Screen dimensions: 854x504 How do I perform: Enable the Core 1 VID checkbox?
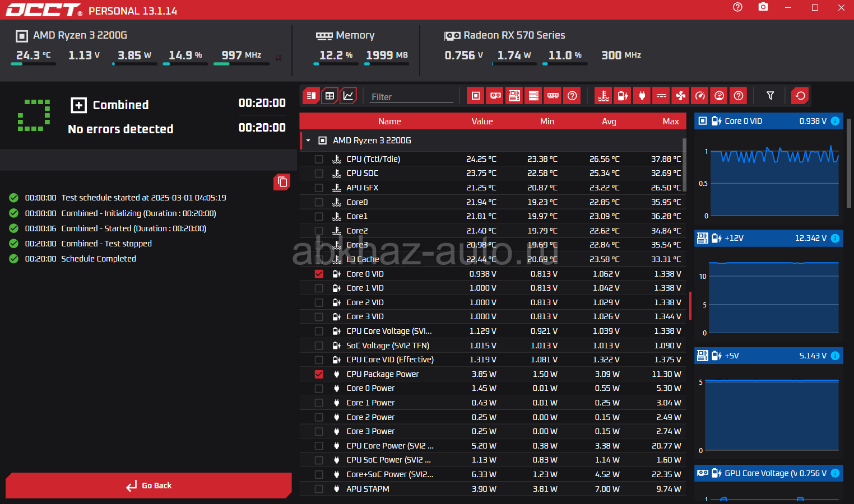coord(319,288)
